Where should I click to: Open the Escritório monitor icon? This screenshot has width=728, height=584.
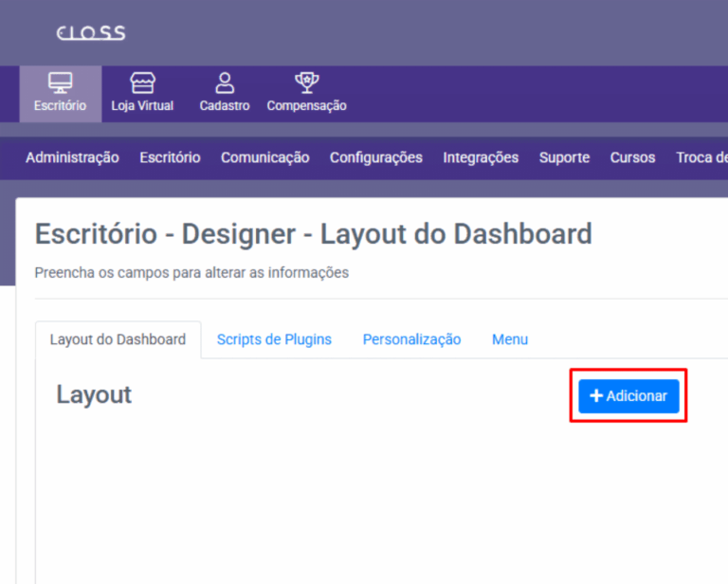point(60,82)
